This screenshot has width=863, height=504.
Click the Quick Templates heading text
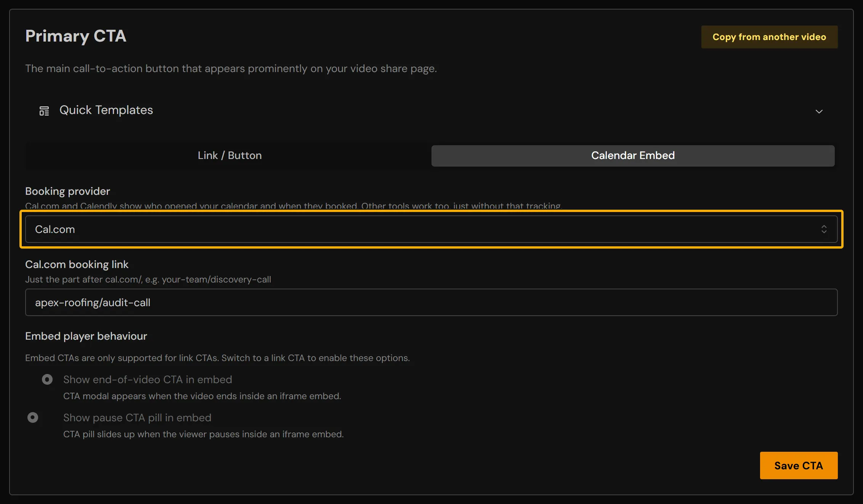tap(106, 110)
